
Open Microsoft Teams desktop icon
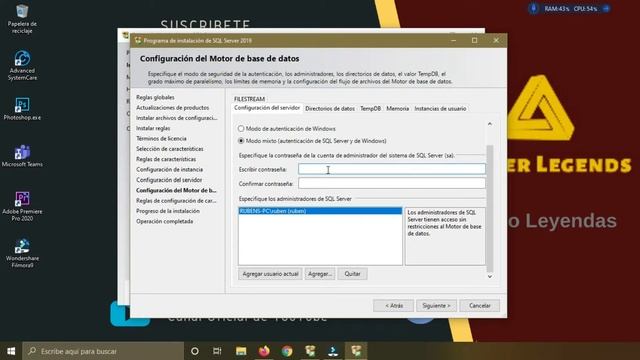point(22,156)
